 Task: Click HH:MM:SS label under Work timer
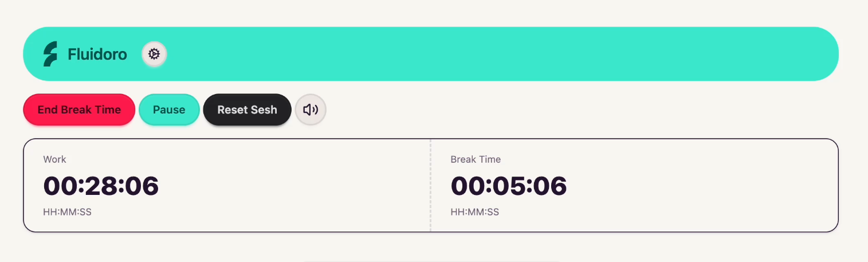tap(67, 212)
